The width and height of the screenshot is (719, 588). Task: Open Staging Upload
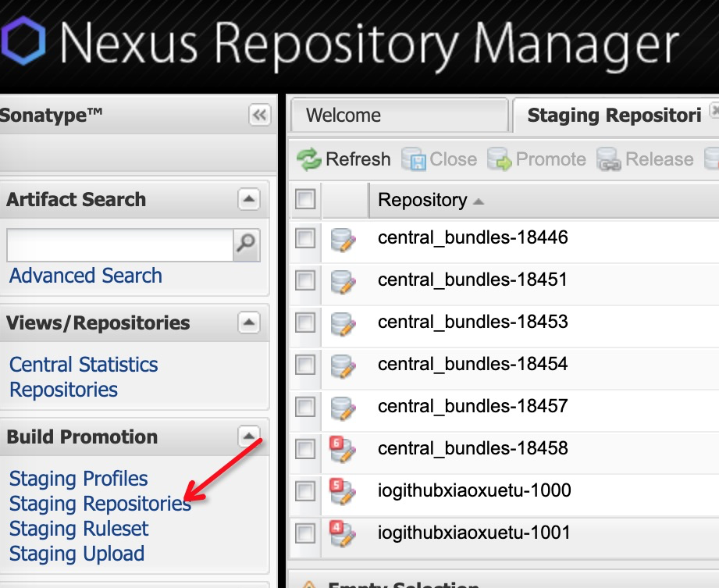pos(77,554)
